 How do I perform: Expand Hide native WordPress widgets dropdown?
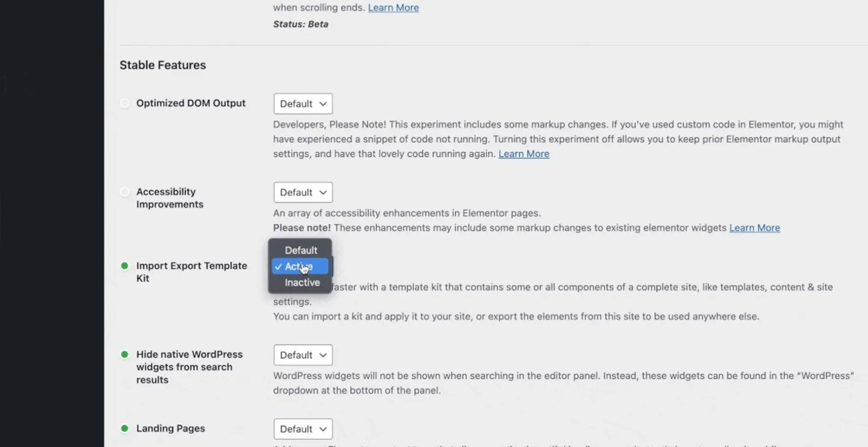click(303, 355)
